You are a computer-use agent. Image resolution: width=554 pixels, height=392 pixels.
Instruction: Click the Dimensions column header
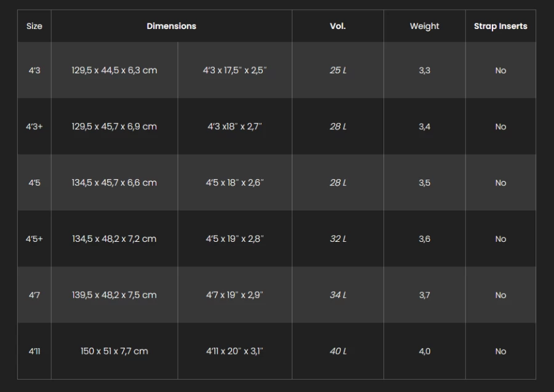(171, 26)
